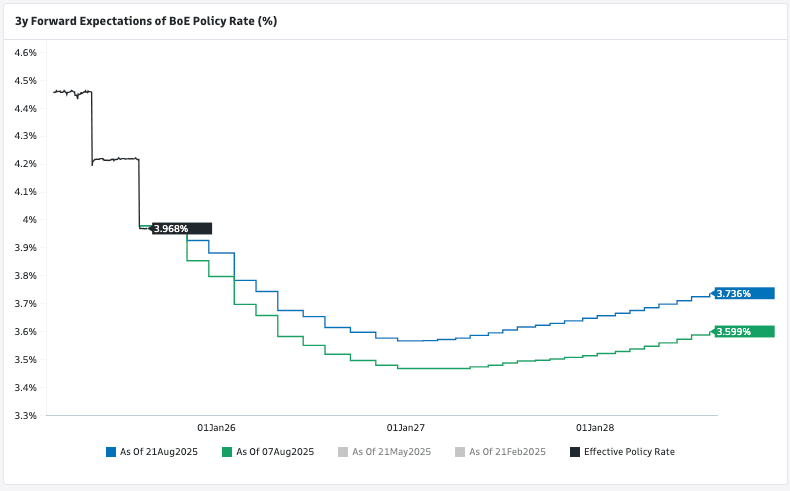Toggle the "Effective Policy Rate" legend text
The image size is (790, 491).
pyautogui.click(x=629, y=452)
